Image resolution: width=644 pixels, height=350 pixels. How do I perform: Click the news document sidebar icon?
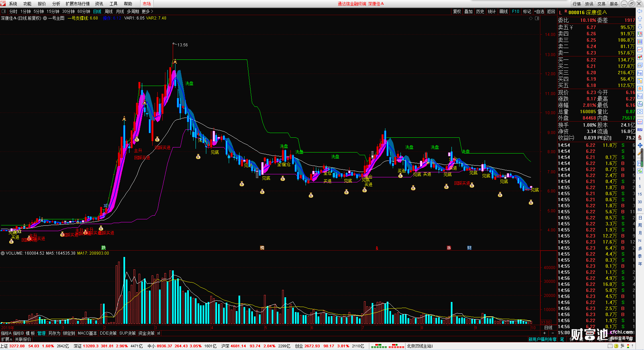640,65
